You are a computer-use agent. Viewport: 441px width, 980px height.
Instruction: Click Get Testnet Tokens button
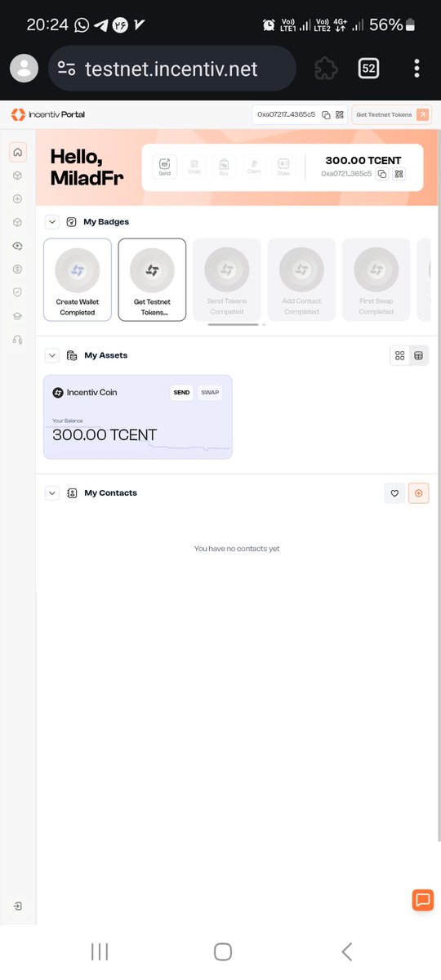(x=391, y=115)
